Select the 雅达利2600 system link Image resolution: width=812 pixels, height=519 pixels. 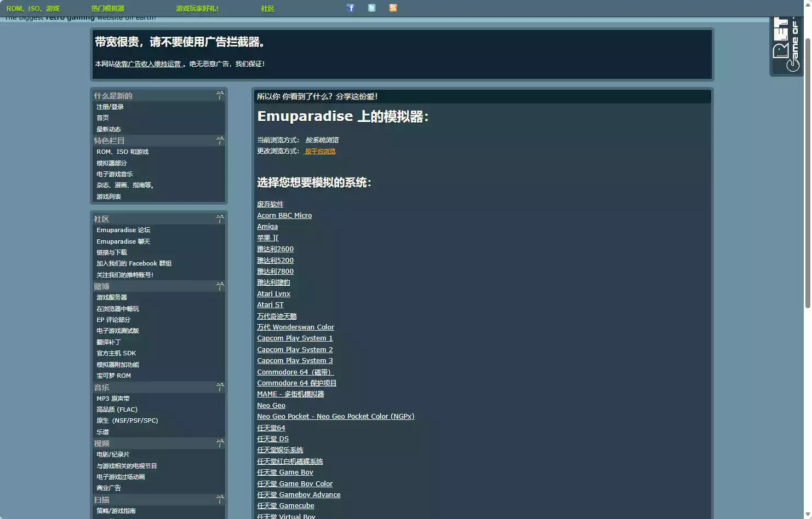coord(275,249)
